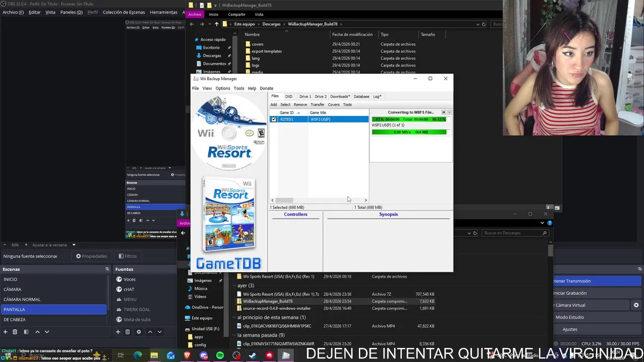Click the Wii Sports Resort box cover

point(229,215)
